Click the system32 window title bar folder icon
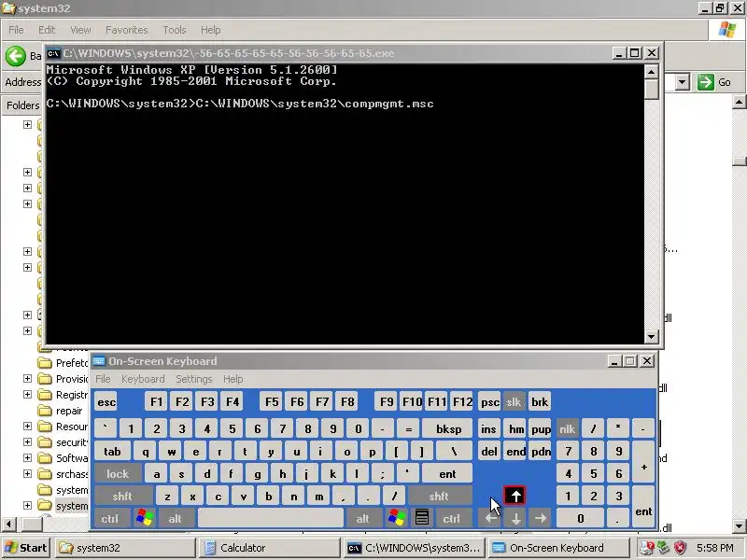This screenshot has height=560, width=747. [x=8, y=8]
